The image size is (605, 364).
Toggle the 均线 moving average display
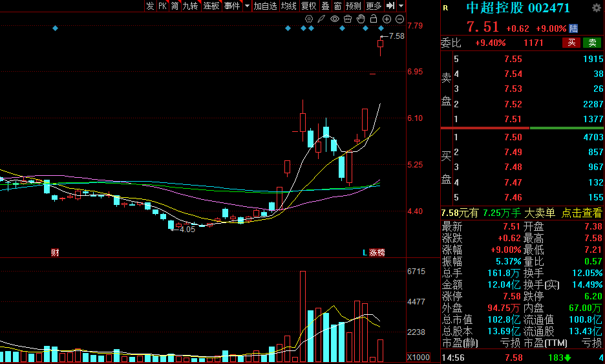(288, 6)
